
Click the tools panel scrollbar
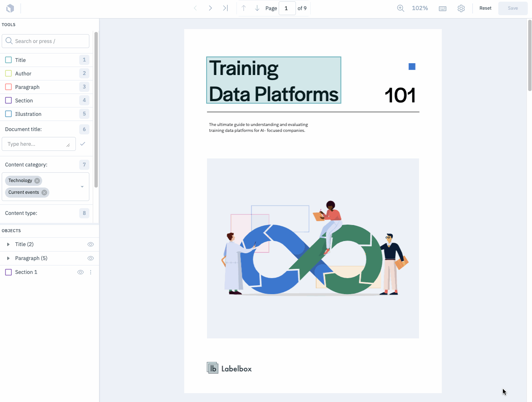pyautogui.click(x=96, y=110)
